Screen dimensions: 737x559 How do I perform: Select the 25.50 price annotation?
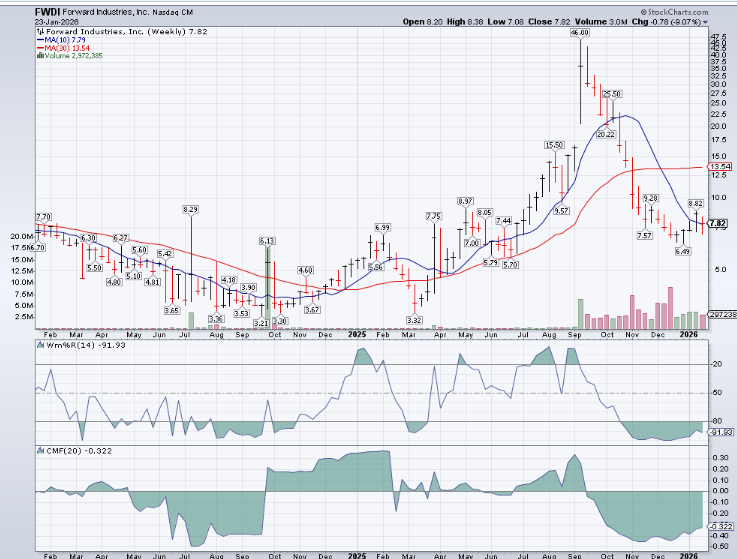(x=611, y=93)
